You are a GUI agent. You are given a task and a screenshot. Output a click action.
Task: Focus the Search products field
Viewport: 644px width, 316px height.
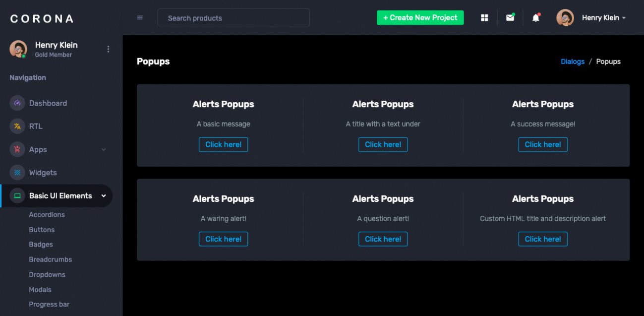234,18
